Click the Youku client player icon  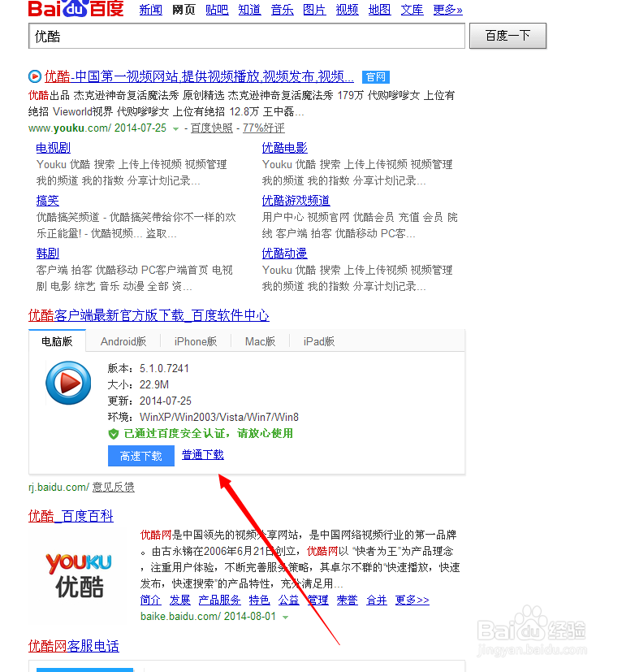point(68,383)
